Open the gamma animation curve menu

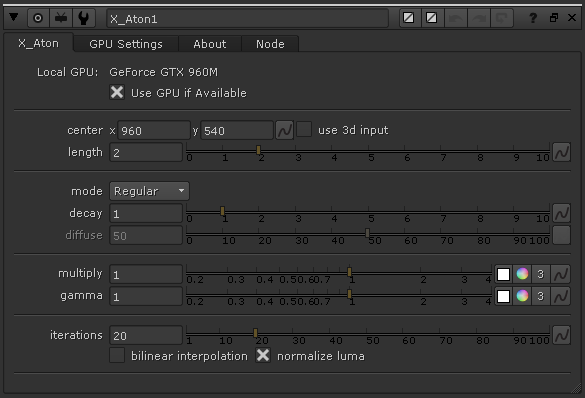coord(561,297)
